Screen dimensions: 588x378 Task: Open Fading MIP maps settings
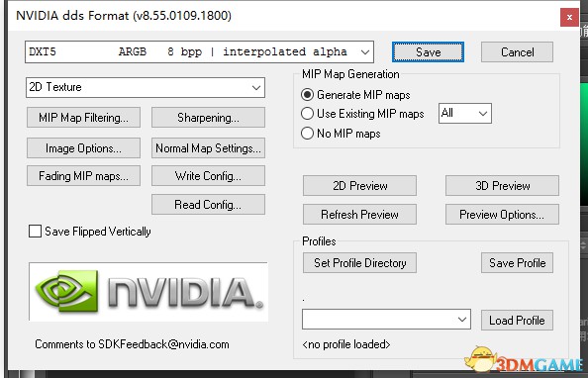(83, 176)
